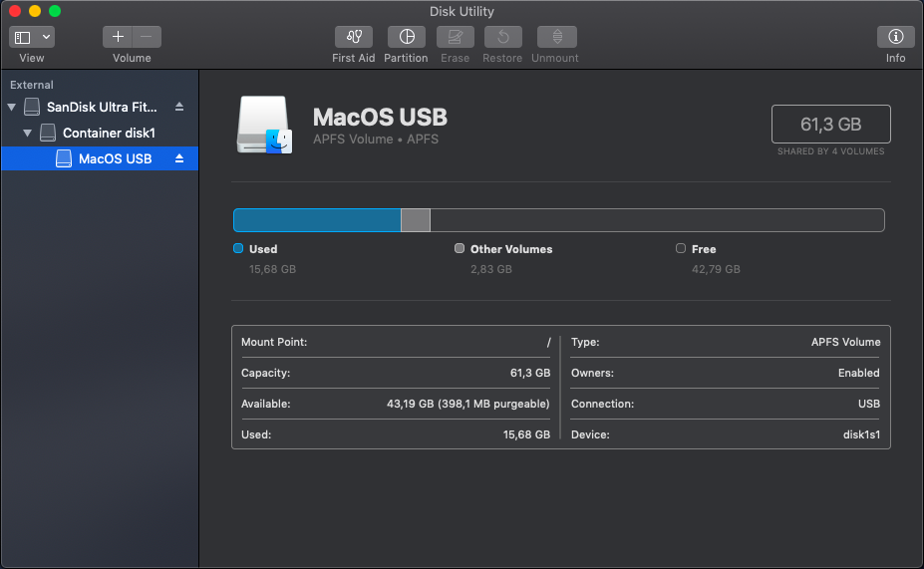This screenshot has width=924, height=569.
Task: Collapse the SanDisk Ultra Fit tree
Action: tap(12, 107)
